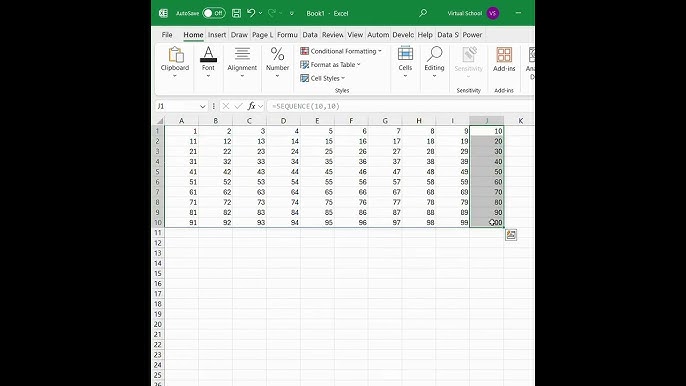Click the formula bar with SEQUENCE formula

pos(400,106)
